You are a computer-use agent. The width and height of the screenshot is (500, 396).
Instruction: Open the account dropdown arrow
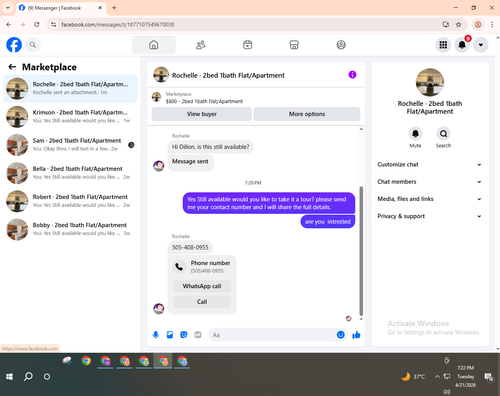tap(481, 45)
